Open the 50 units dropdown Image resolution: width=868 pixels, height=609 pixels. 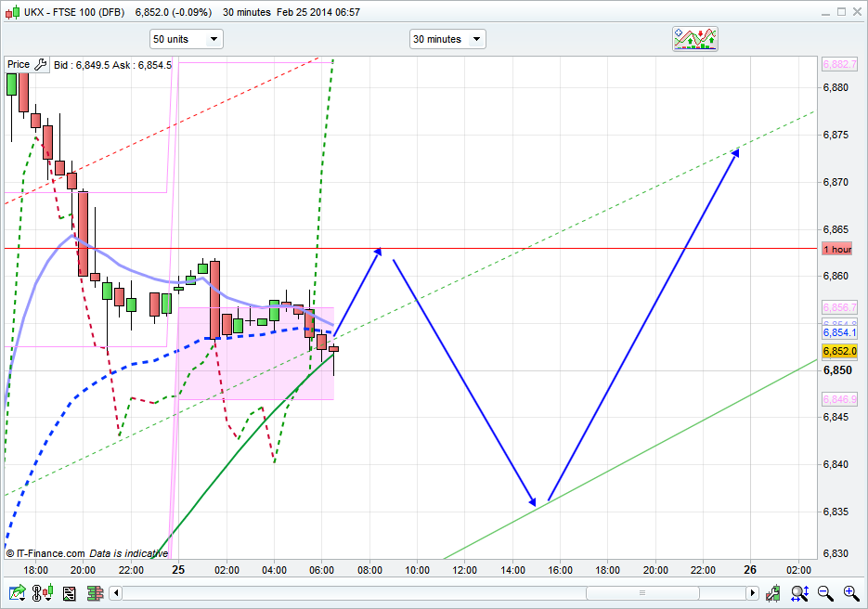(x=187, y=39)
